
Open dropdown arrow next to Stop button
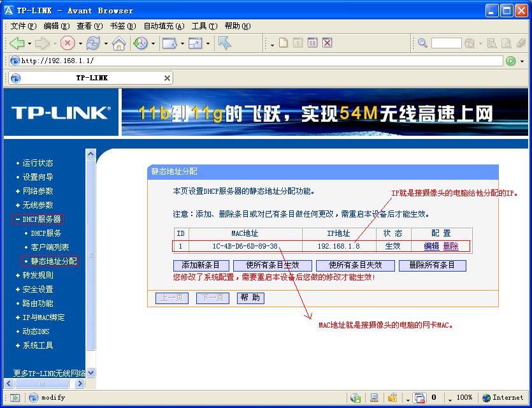coord(80,44)
